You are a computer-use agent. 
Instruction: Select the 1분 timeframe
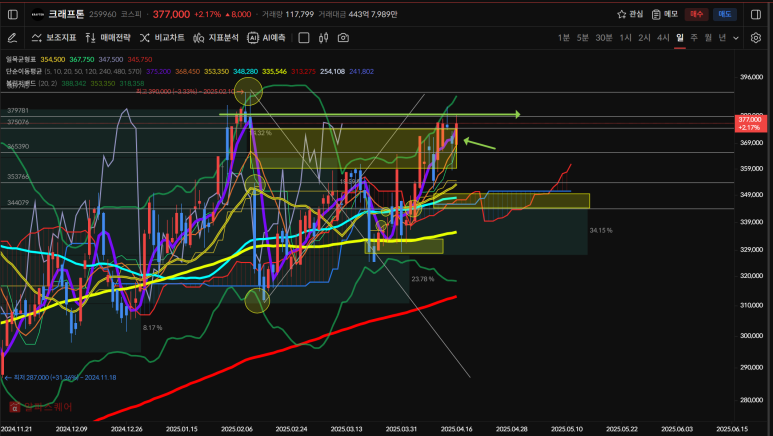pos(563,37)
